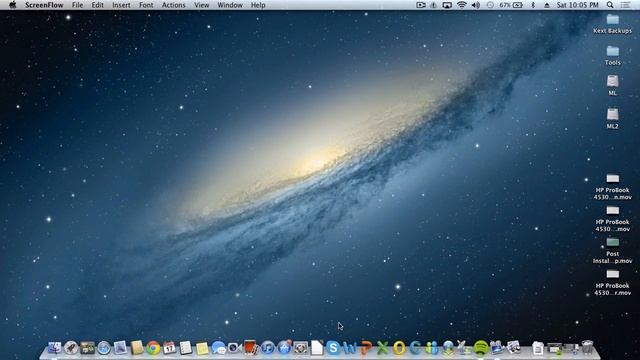Open the Mail stamp icon in dock
Viewport: 640px width, 360px height.
tap(120, 348)
